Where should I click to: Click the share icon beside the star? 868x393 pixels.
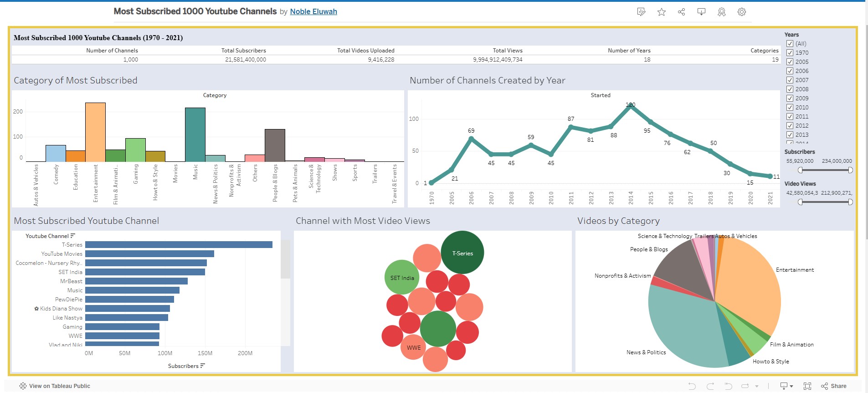coord(682,12)
